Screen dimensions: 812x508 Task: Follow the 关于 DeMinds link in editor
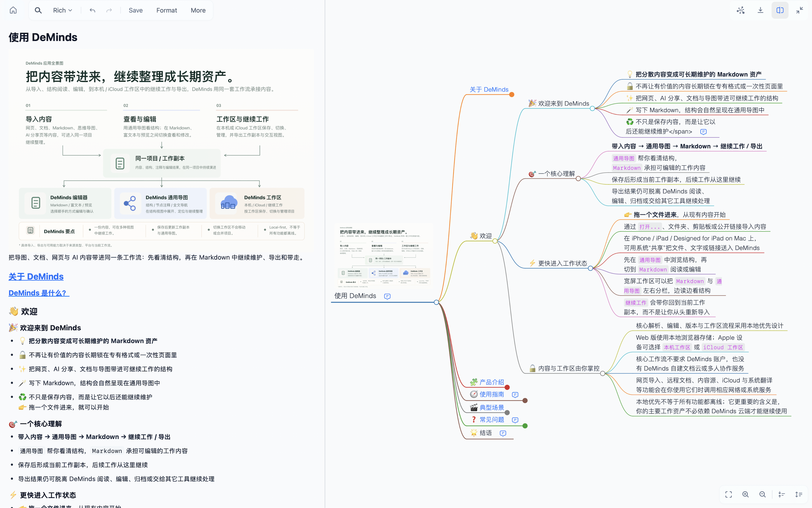coord(36,277)
